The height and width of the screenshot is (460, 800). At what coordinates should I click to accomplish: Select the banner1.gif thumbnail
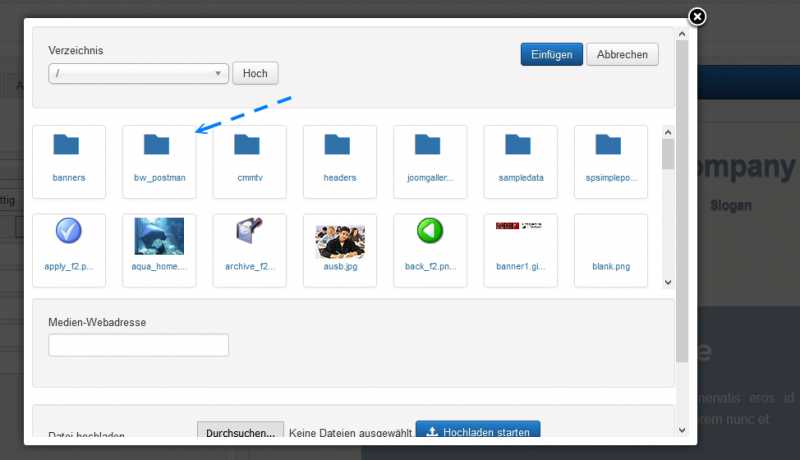(x=519, y=227)
